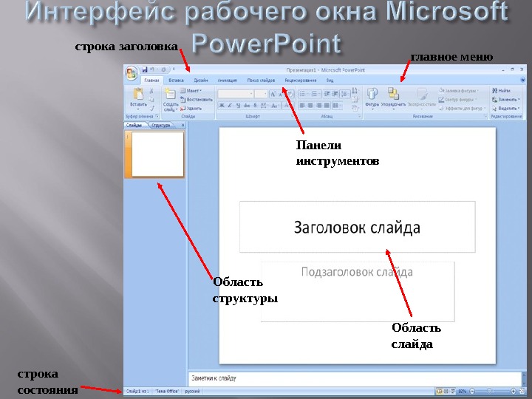Click the Format Painter brush icon
Screen dimensions: 532x399
point(151,108)
